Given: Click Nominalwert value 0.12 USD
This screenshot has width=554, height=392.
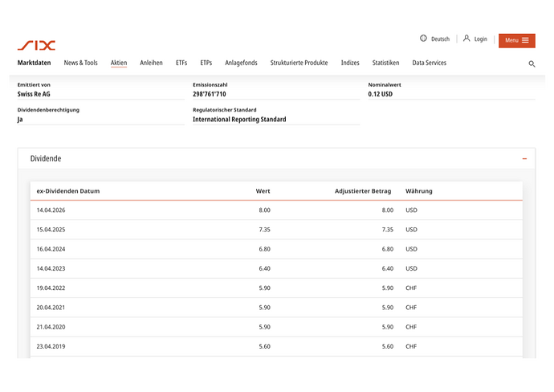Looking at the screenshot, I should (380, 94).
